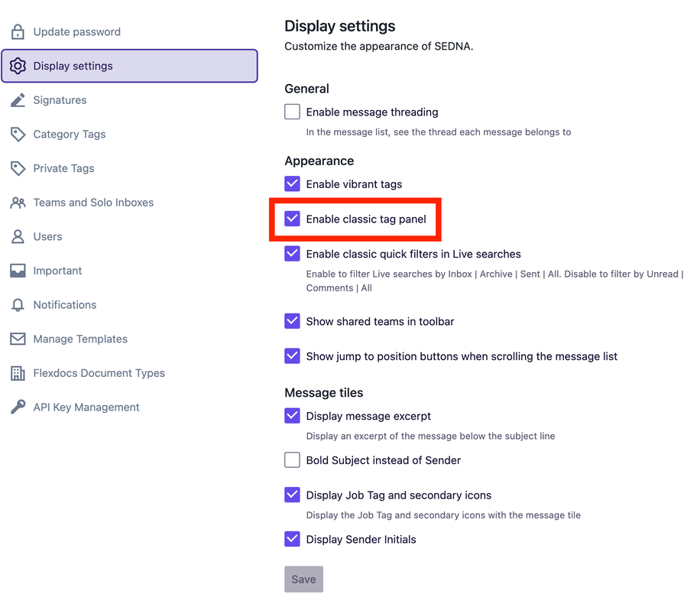Uncheck Display Sender Initials
The height and width of the screenshot is (604, 700).
(x=293, y=539)
